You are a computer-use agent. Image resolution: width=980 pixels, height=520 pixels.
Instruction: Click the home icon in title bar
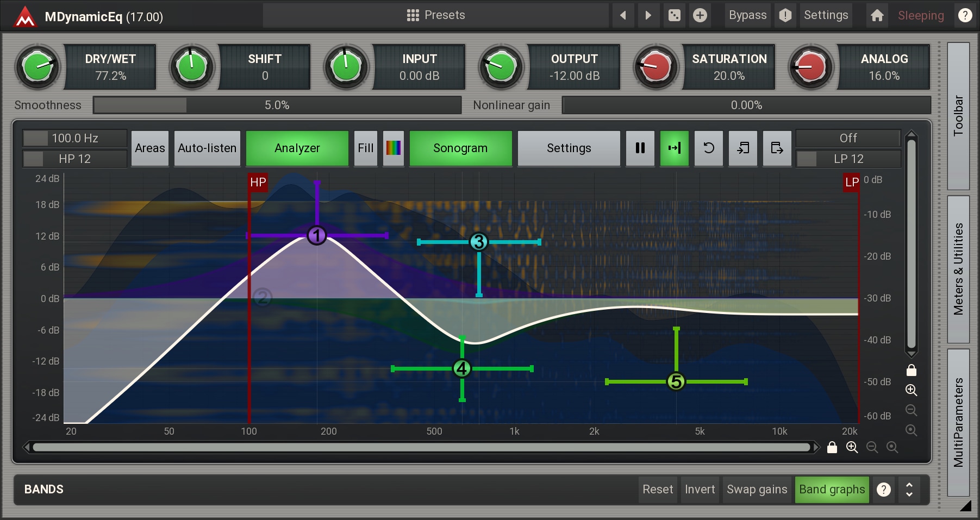click(x=877, y=15)
